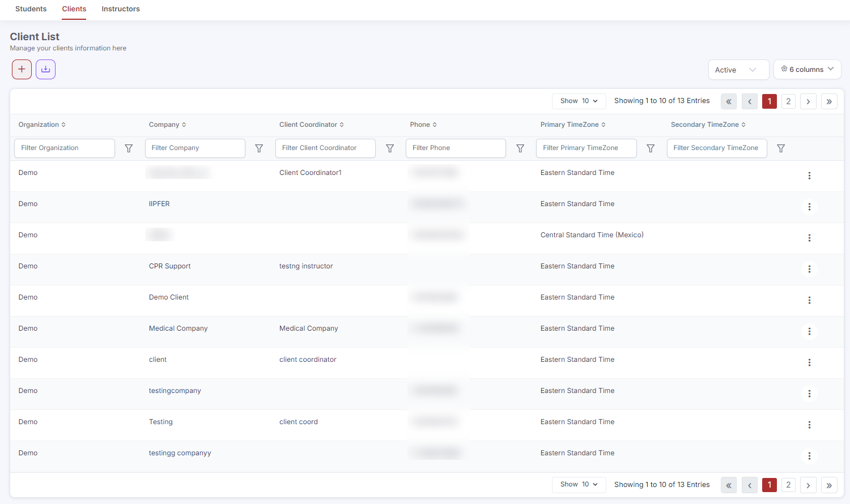Sort by Company column header
Viewport: 850px width, 504px height.
[168, 125]
